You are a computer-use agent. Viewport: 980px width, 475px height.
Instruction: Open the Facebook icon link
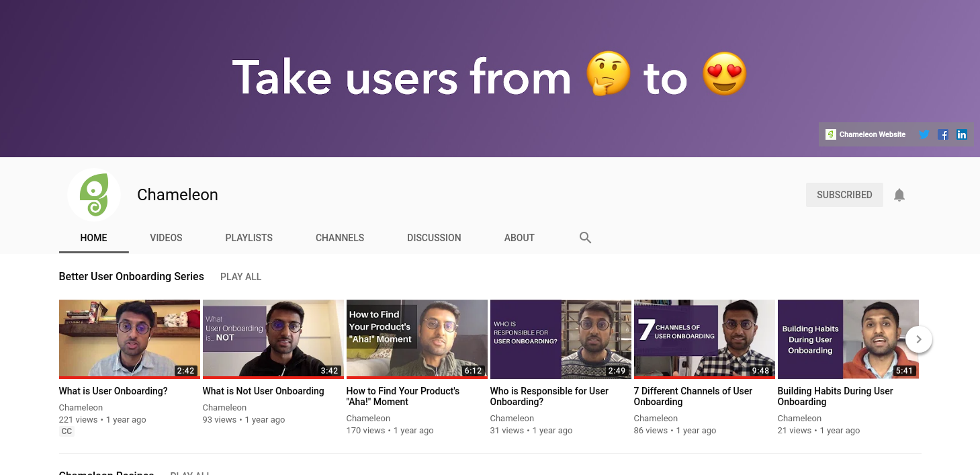pyautogui.click(x=943, y=134)
